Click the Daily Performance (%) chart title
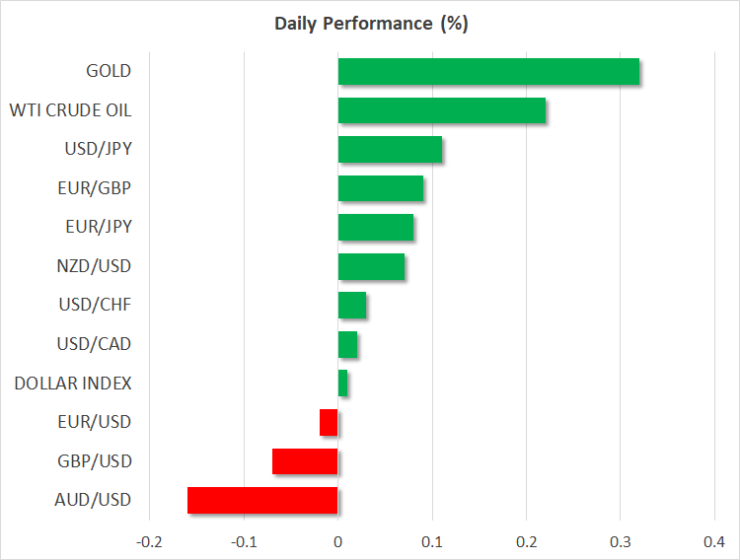This screenshot has height=560, width=740. (x=370, y=24)
